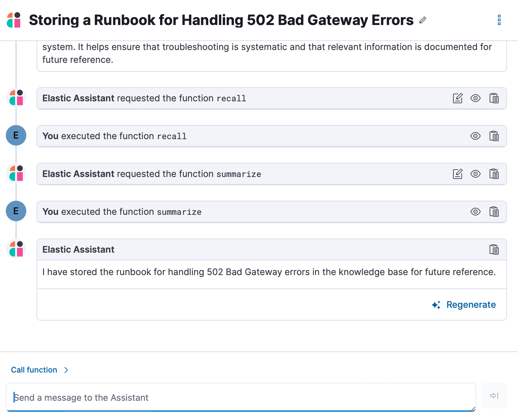Focus the Send a message input field
The width and height of the screenshot is (523, 420).
click(x=241, y=398)
